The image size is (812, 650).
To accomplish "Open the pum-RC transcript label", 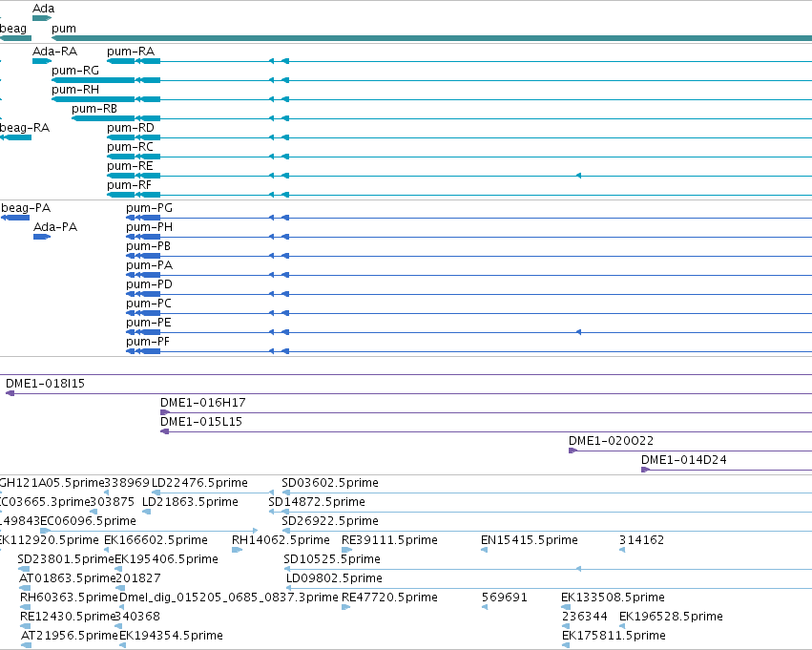I will pyautogui.click(x=130, y=147).
